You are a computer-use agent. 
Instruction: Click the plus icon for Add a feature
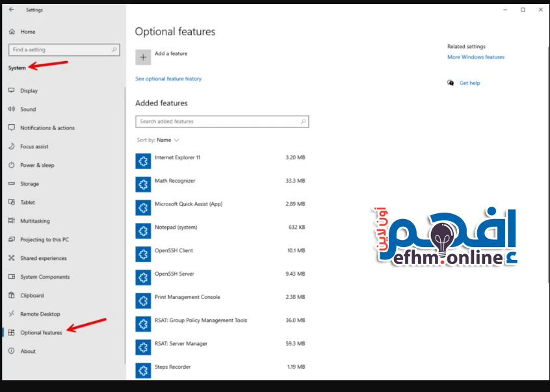coord(143,57)
